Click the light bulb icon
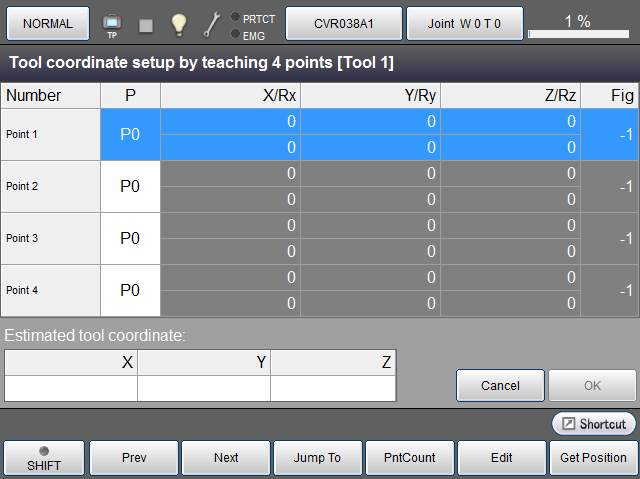The image size is (640, 479). click(x=179, y=23)
